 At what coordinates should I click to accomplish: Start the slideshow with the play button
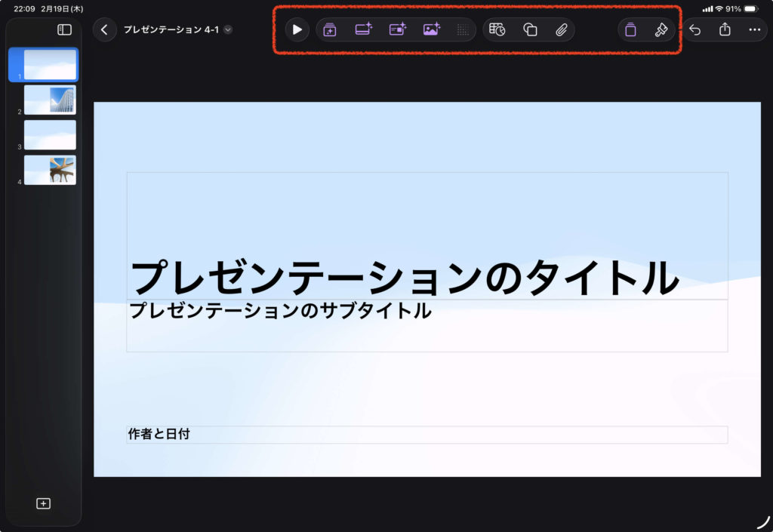coord(297,29)
